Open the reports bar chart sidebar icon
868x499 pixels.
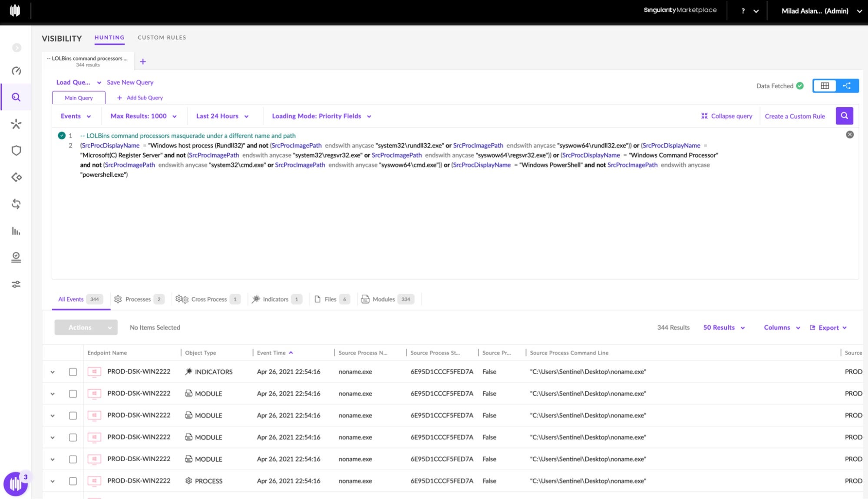(16, 231)
